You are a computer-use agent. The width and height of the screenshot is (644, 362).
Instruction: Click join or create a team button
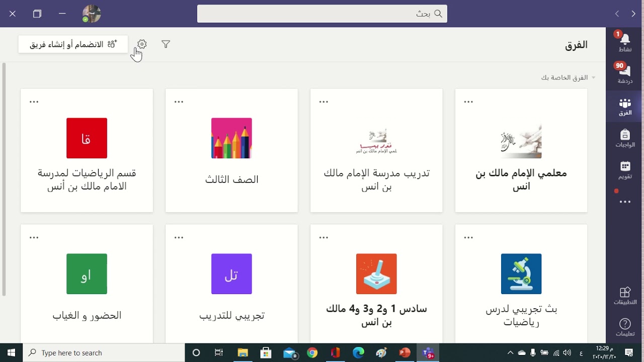coord(73,44)
